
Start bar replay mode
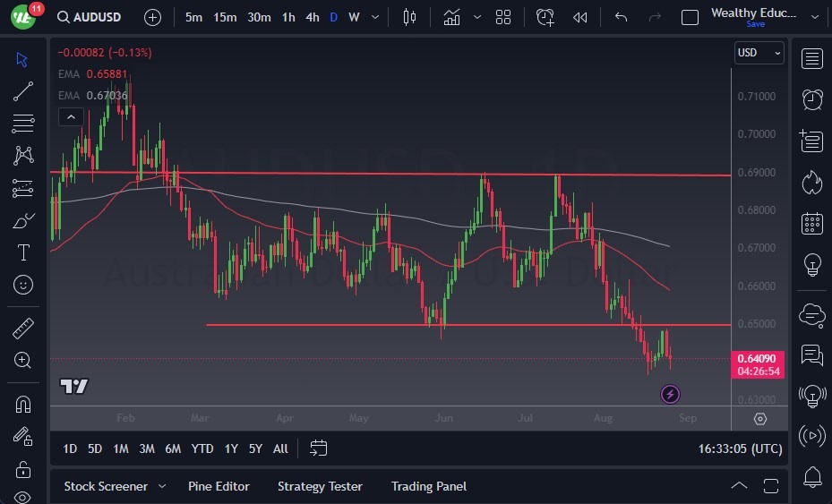pyautogui.click(x=580, y=18)
